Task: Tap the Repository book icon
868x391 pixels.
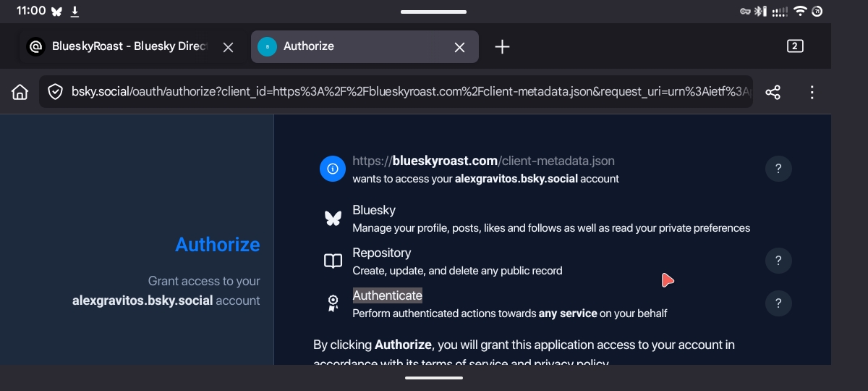Action: [x=333, y=261]
